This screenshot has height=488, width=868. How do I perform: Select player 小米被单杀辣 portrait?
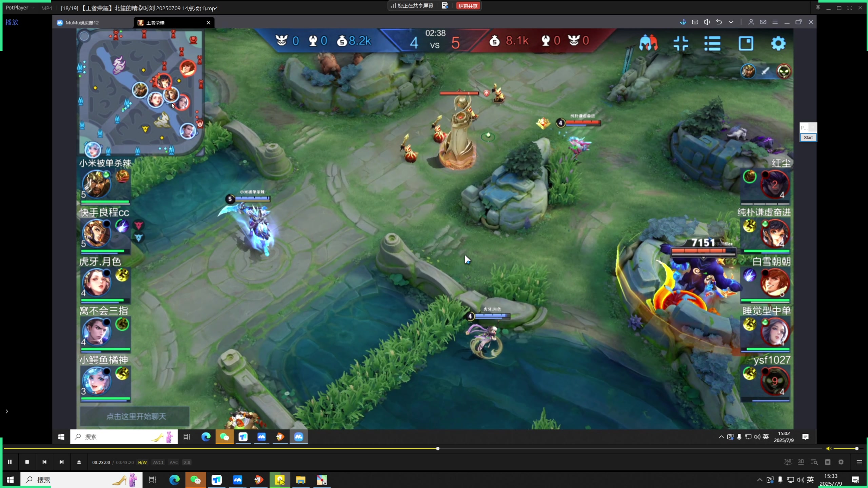(x=97, y=184)
